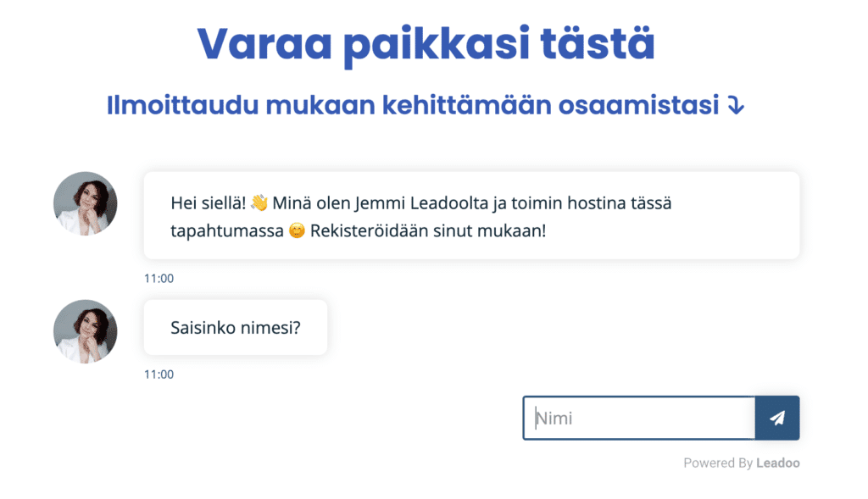868x499 pixels.
Task: Click the heading "Varaa paikkasi tästä"
Action: pos(426,42)
